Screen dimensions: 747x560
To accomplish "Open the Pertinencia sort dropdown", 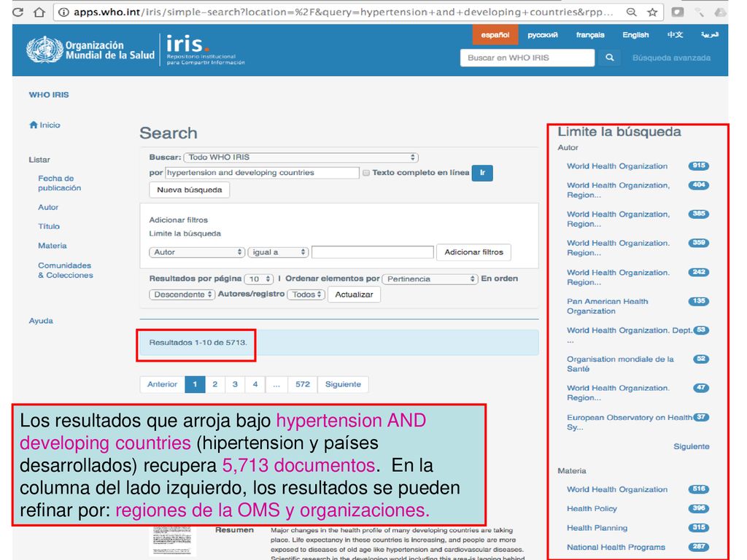I will tap(430, 279).
